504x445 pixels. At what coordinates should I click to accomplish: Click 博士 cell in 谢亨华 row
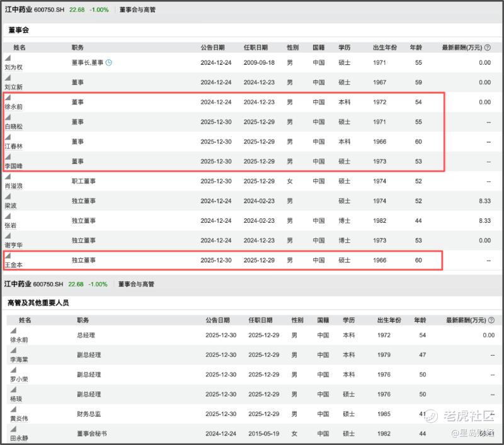[x=344, y=240]
